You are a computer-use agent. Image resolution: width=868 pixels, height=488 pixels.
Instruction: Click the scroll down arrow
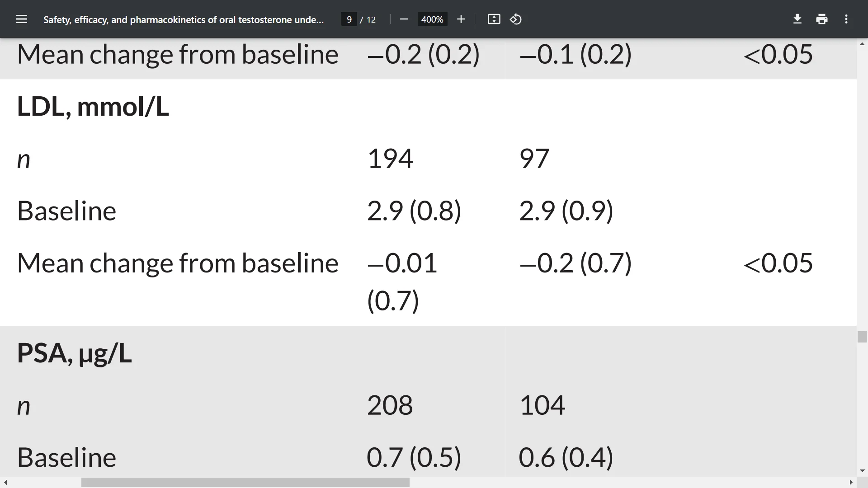[x=862, y=471]
